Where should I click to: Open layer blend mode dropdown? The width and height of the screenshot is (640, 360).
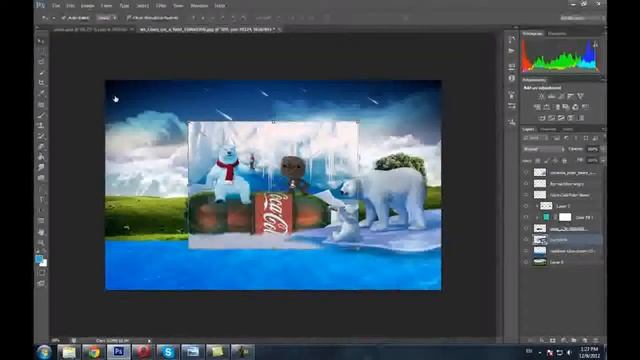544,149
